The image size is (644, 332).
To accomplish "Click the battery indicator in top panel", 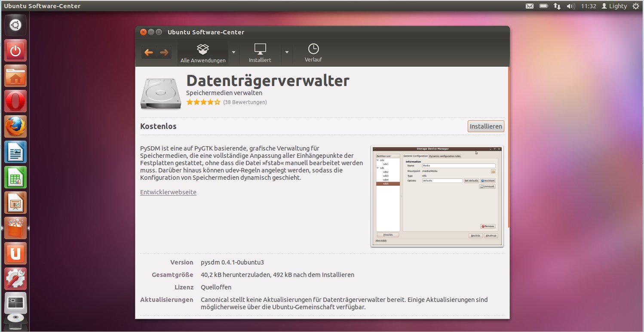I will coord(543,6).
